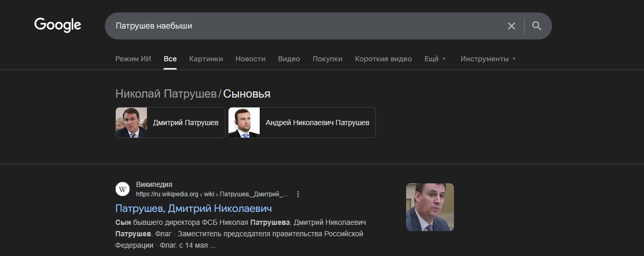The image size is (644, 256).
Task: Open the Николай Патрушев breadcrumb link
Action: (166, 94)
